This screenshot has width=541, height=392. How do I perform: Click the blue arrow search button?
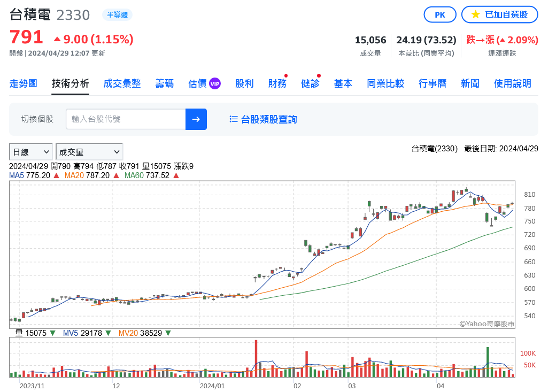point(196,119)
